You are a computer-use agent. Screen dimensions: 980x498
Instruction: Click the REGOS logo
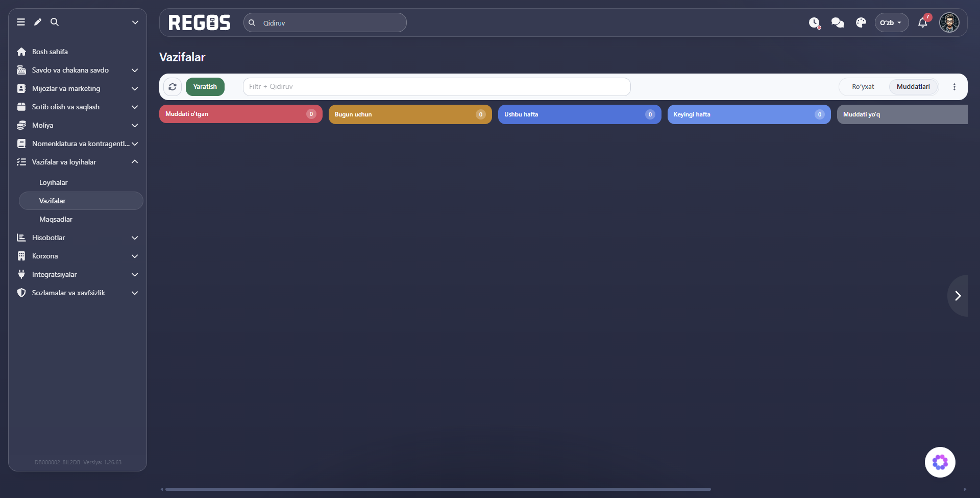coord(200,22)
